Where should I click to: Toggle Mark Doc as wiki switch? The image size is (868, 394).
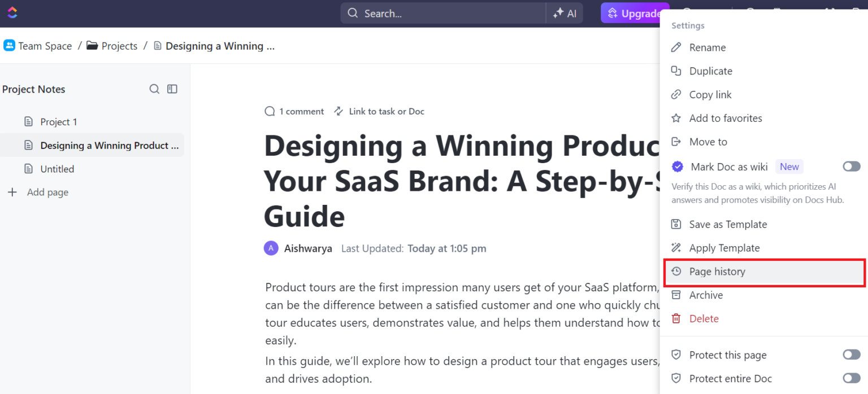851,167
